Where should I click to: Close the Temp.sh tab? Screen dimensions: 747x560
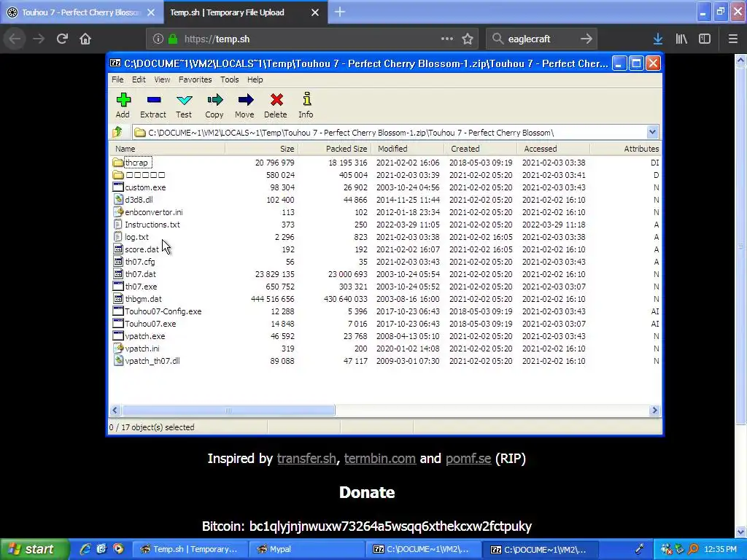tap(315, 12)
